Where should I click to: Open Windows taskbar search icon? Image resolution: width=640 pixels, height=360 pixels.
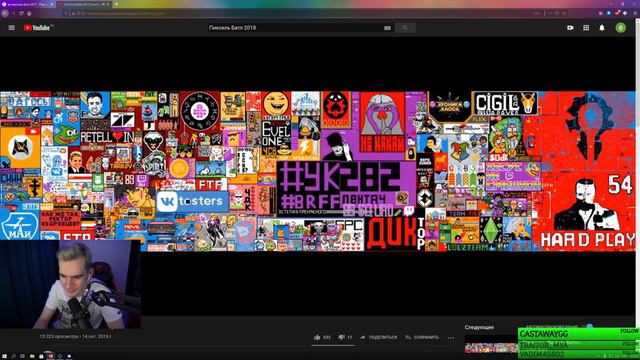click(13, 356)
